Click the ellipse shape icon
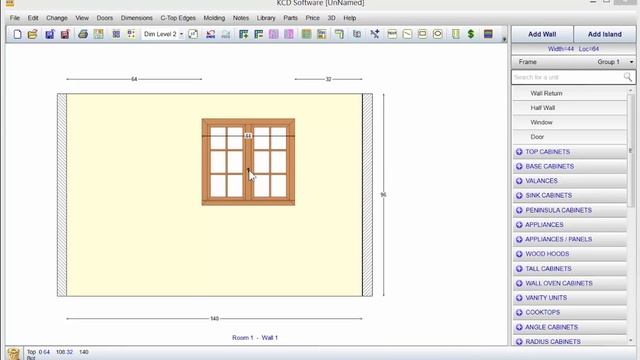The height and width of the screenshot is (360, 640). point(438,34)
